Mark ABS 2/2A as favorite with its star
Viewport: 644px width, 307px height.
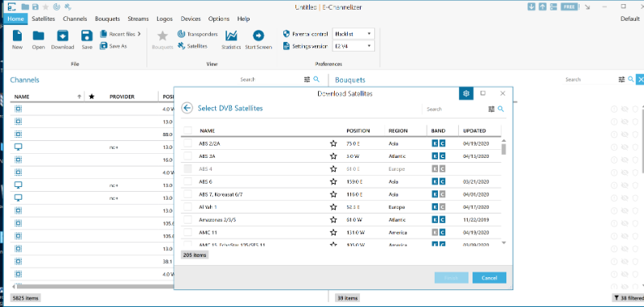333,143
